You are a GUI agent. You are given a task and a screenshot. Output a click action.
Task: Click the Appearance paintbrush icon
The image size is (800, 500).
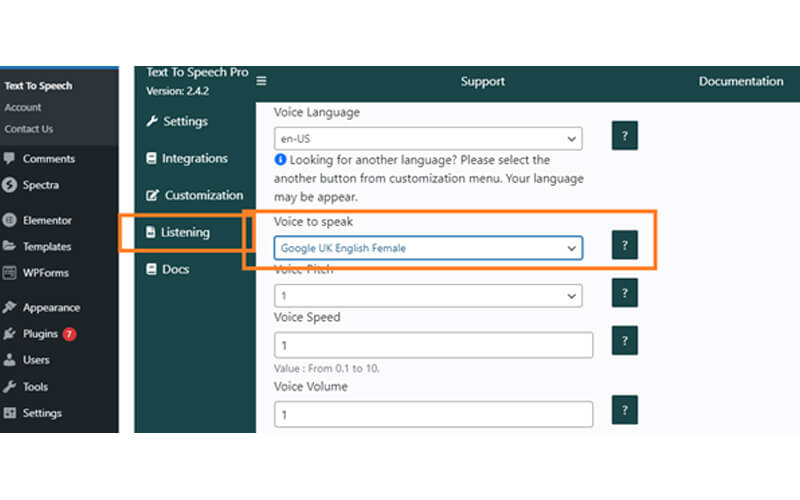coord(9,307)
